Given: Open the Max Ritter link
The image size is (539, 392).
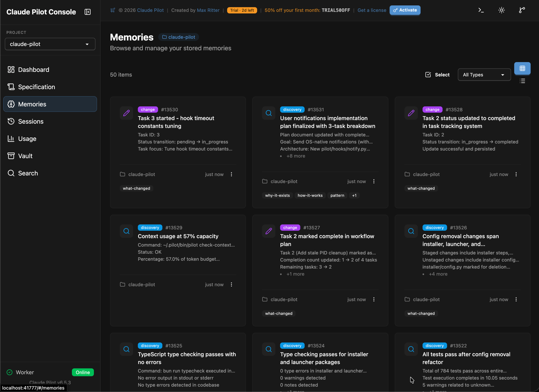Looking at the screenshot, I should tap(208, 10).
